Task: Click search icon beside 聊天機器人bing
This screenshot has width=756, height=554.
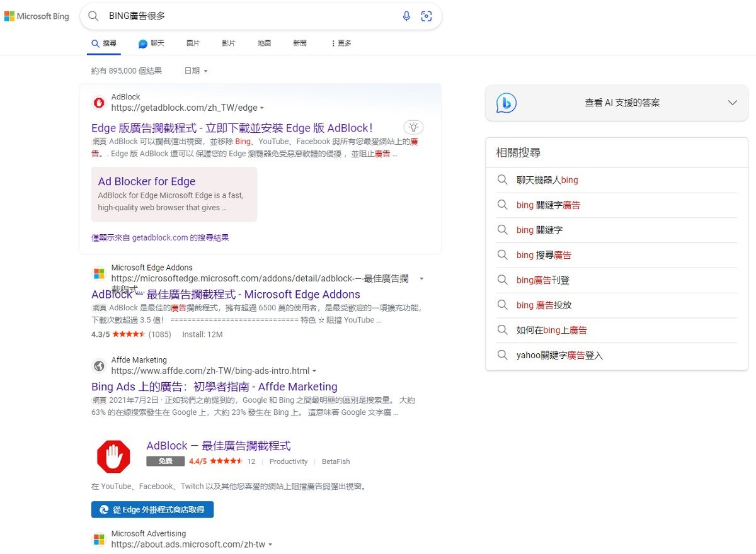Action: [502, 180]
